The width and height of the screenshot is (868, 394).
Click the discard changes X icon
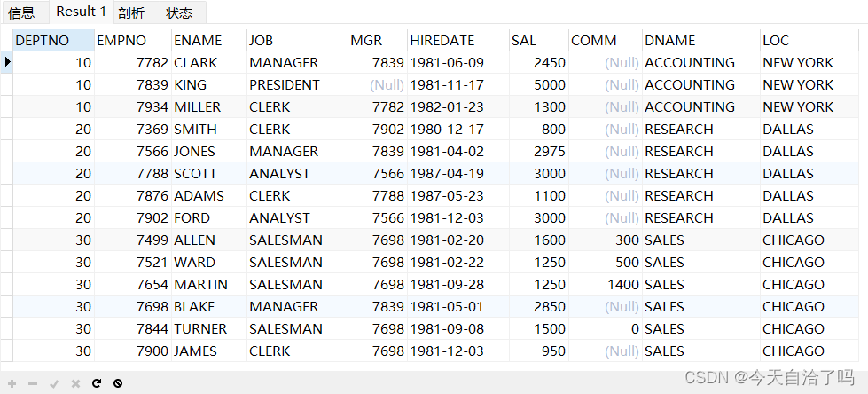click(75, 383)
